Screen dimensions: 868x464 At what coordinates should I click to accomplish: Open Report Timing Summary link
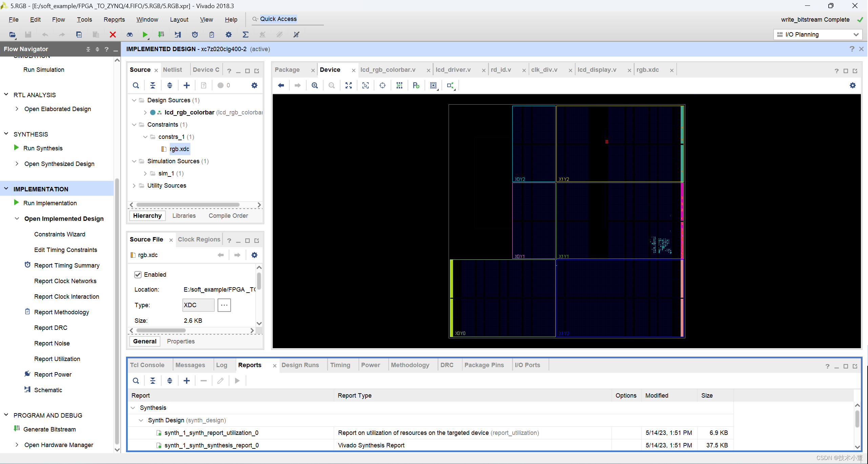(67, 266)
